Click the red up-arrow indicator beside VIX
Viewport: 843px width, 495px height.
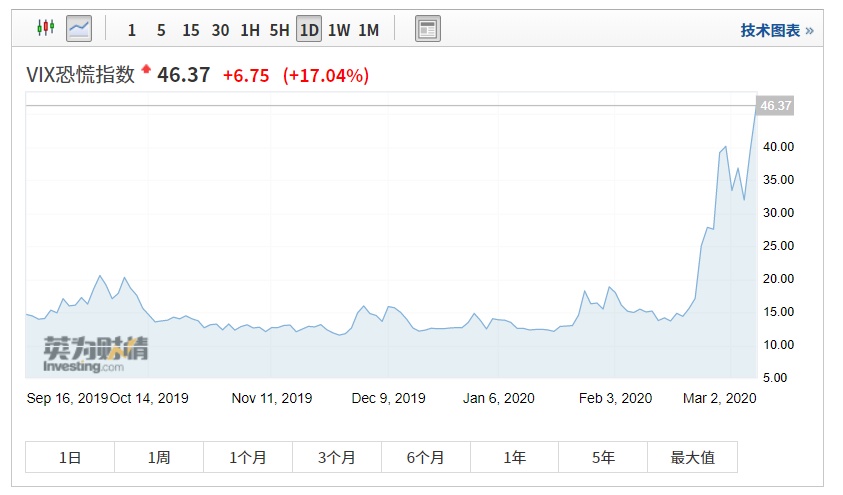pyautogui.click(x=146, y=69)
